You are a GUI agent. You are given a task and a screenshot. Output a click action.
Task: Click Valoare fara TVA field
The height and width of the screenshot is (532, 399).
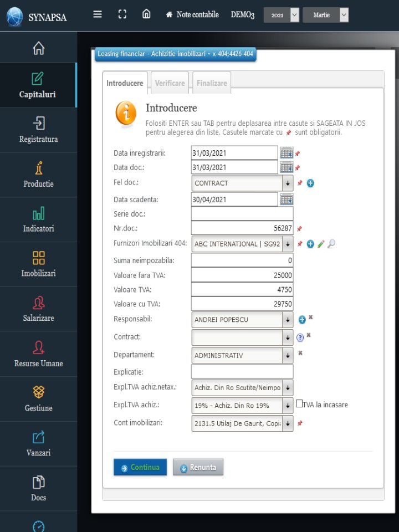click(242, 275)
